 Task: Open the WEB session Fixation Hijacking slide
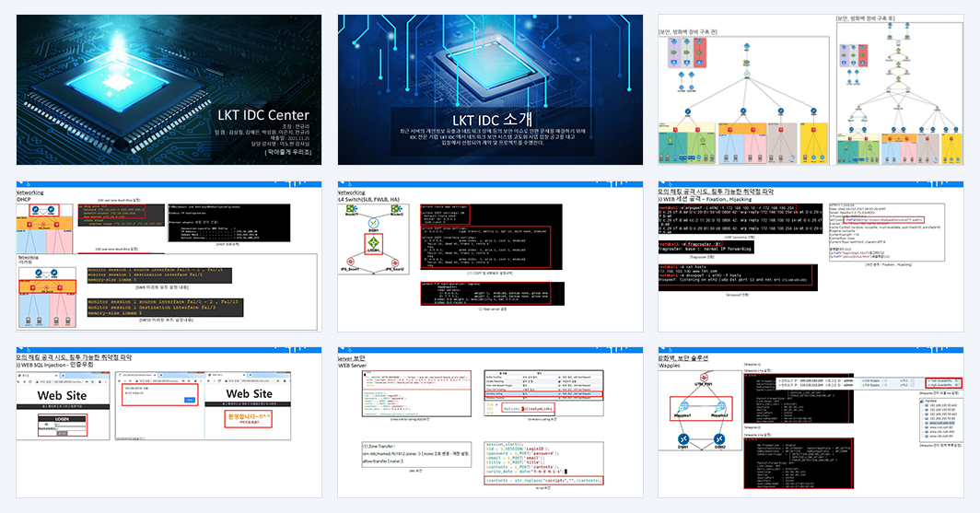click(x=811, y=256)
